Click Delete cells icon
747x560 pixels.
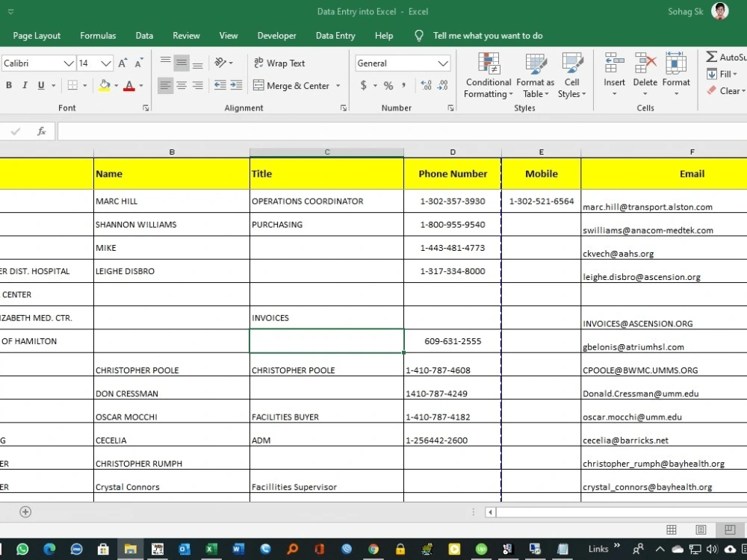point(645,63)
